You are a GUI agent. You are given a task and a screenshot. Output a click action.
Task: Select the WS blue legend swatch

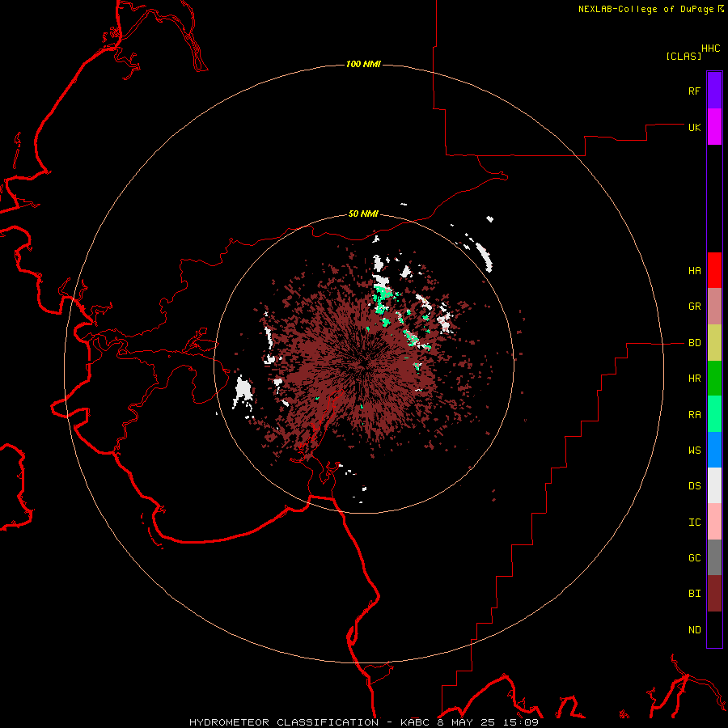714,450
